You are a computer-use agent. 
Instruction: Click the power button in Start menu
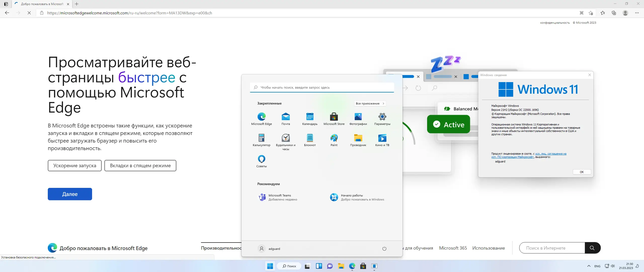point(384,249)
